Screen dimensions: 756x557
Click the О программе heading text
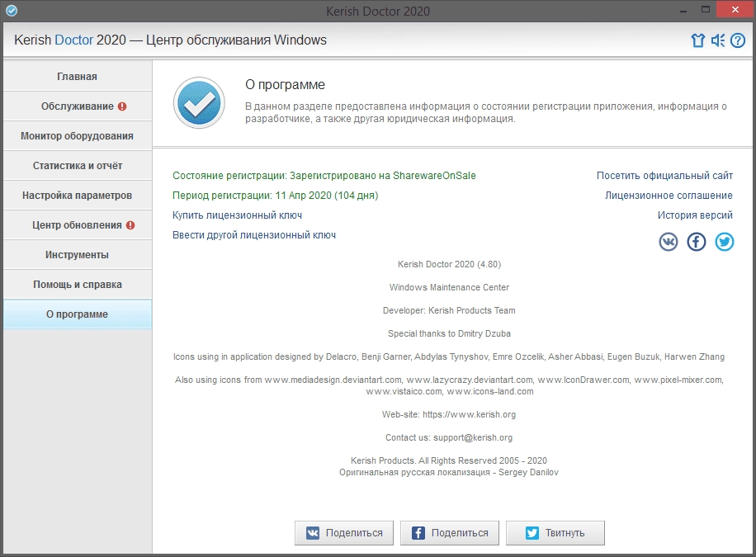click(x=285, y=85)
